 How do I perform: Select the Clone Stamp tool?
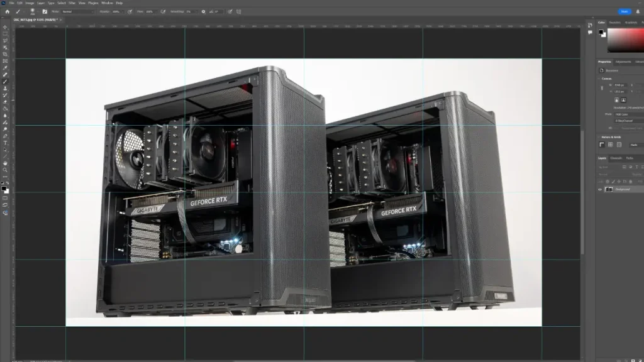[x=5, y=88]
